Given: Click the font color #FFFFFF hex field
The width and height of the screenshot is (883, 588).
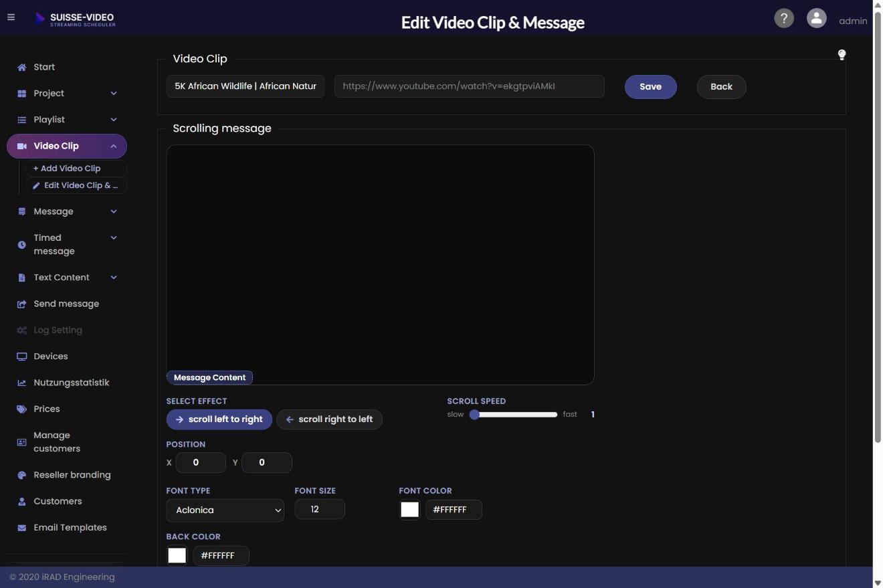Looking at the screenshot, I should pyautogui.click(x=454, y=510).
